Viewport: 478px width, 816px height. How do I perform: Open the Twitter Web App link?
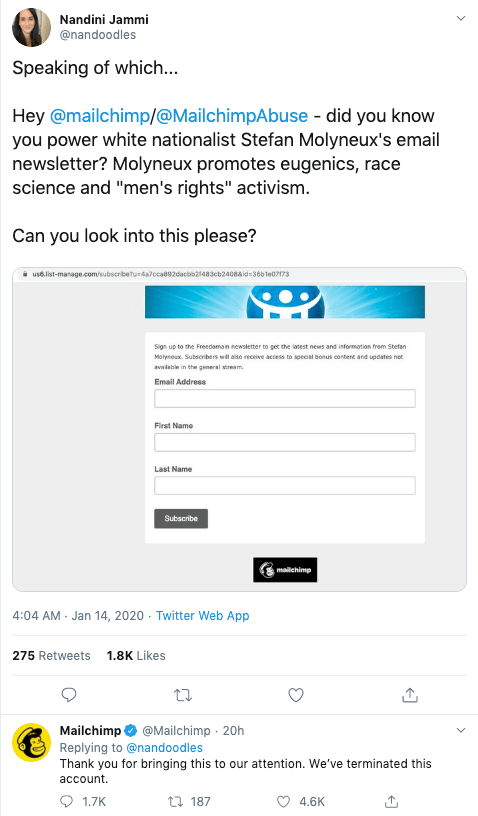(x=202, y=616)
